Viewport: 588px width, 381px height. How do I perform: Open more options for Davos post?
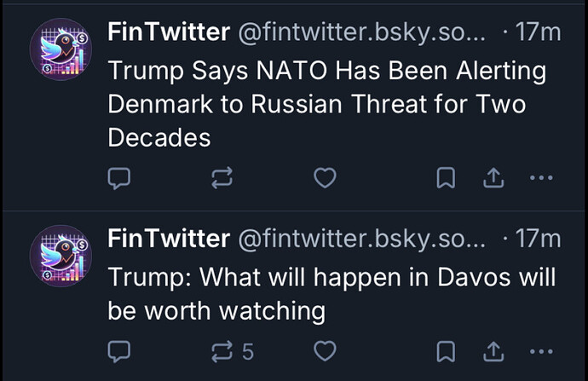(x=541, y=350)
